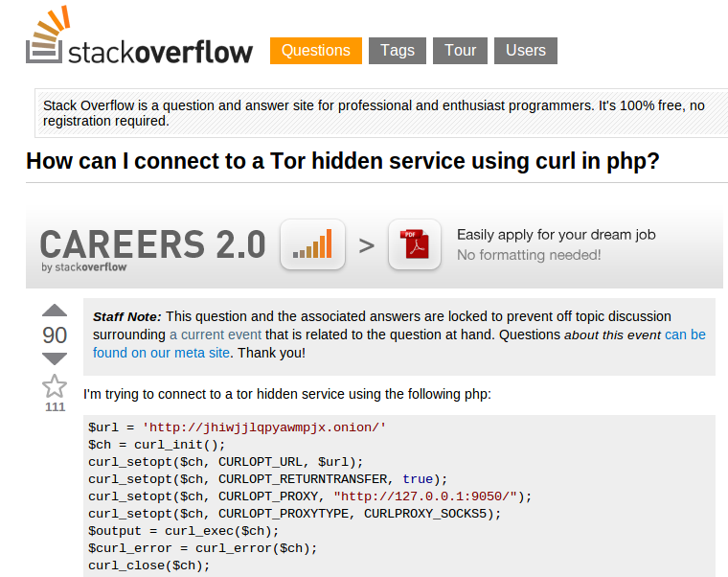Screen dimensions: 728x577
Task: Follow the 'a current event' link
Action: [216, 335]
